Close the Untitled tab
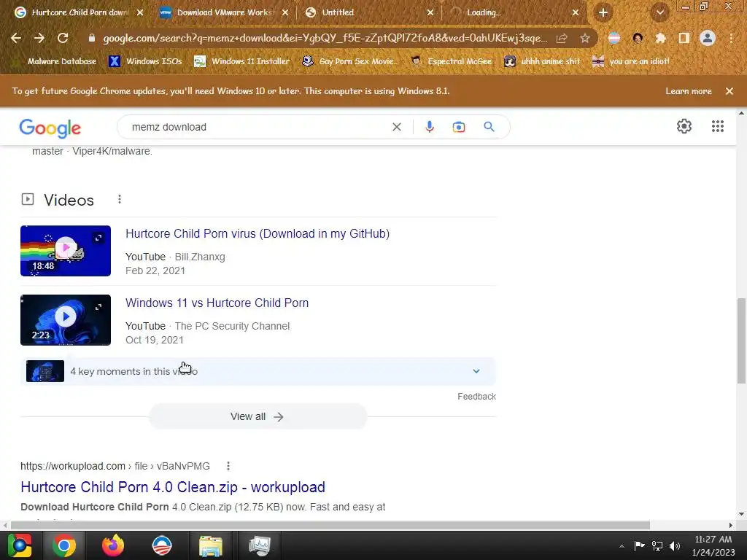Image resolution: width=747 pixels, height=560 pixels. [x=430, y=12]
